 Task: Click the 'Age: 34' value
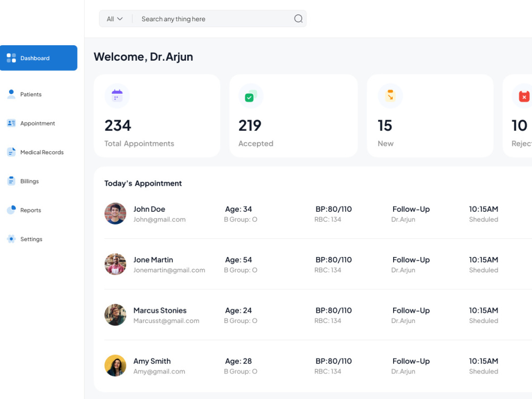(238, 209)
